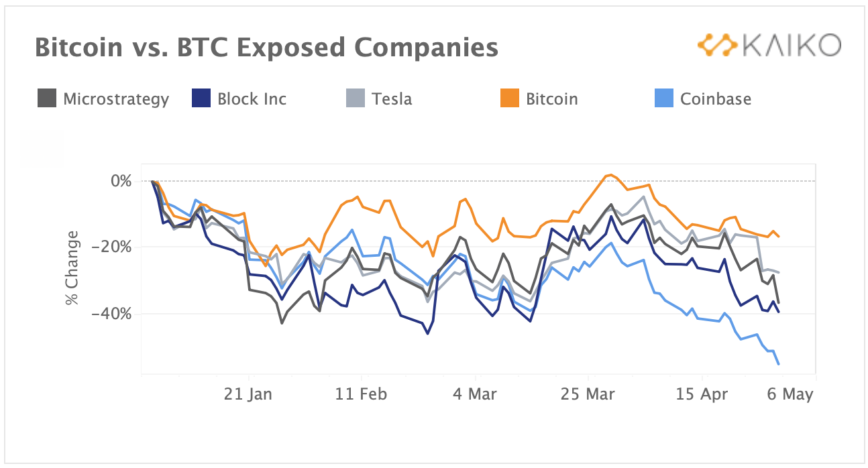Toggle the Bitcoin series legend label
Viewport: 868px width, 468px height.
point(551,99)
